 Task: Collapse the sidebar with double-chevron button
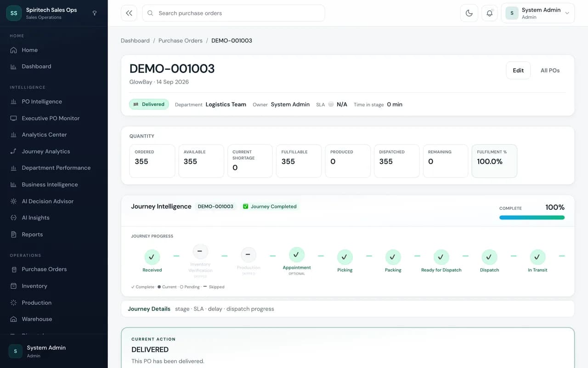coord(129,13)
